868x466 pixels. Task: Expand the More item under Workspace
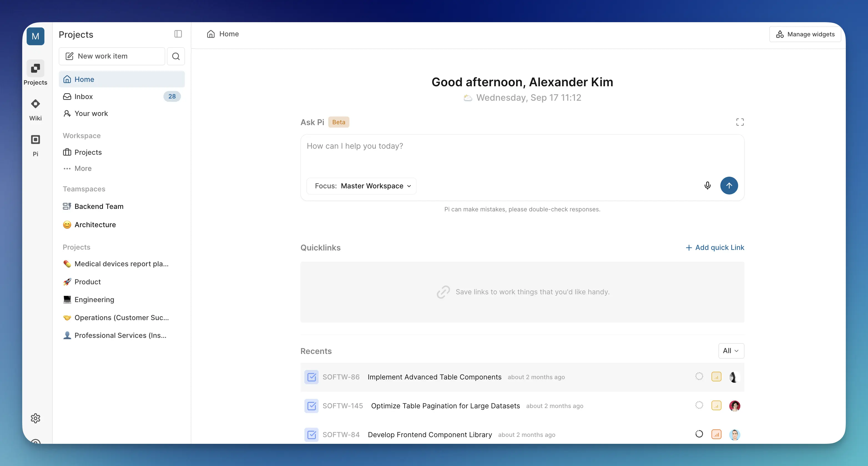tap(77, 168)
